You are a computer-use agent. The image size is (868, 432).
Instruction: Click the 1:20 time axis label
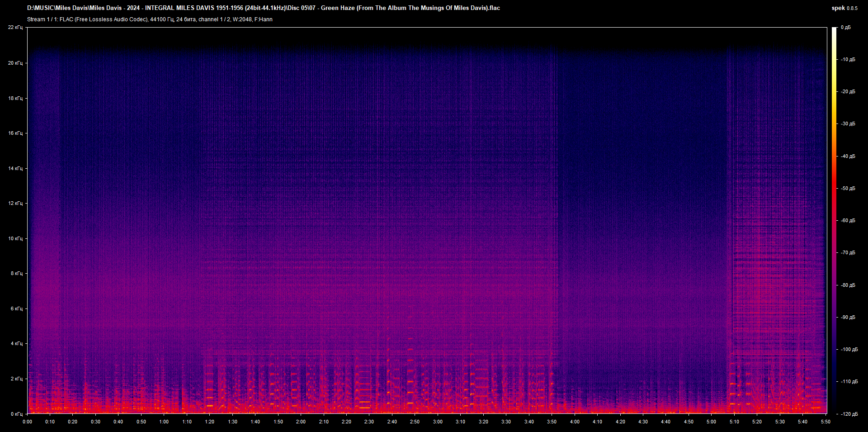(210, 422)
